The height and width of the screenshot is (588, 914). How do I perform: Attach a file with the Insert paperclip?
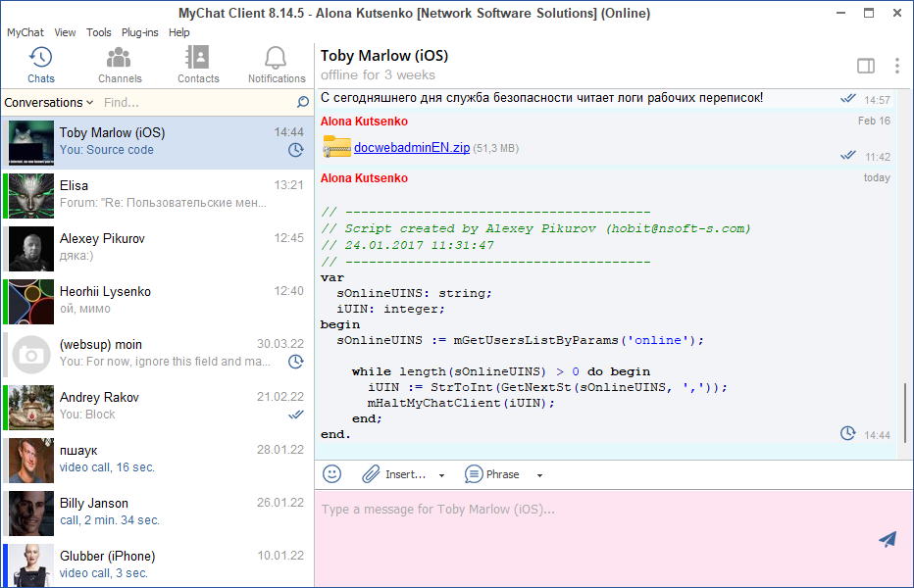click(370, 473)
